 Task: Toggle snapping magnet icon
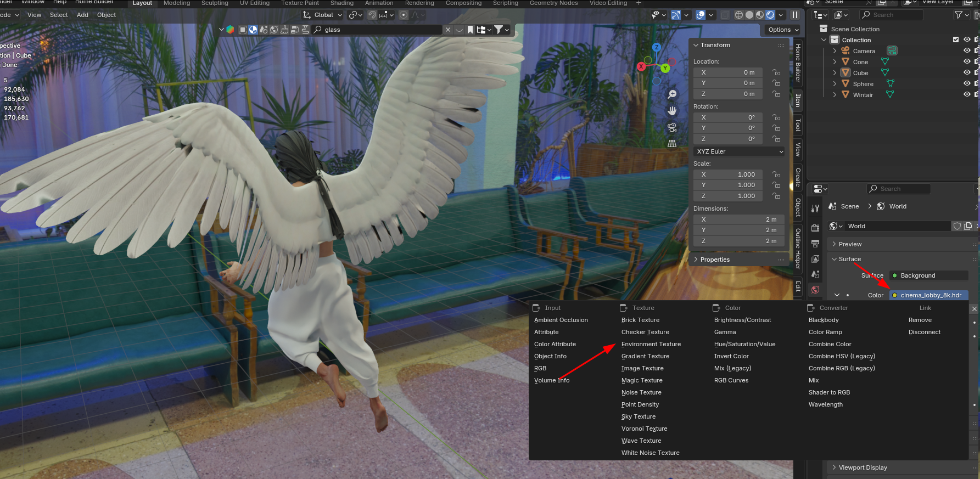coord(372,15)
